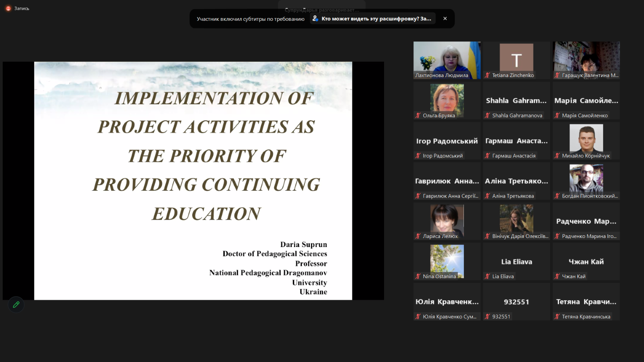Image resolution: width=644 pixels, height=362 pixels.
Task: Click the people icon in the transcript banner
Action: coord(315,18)
